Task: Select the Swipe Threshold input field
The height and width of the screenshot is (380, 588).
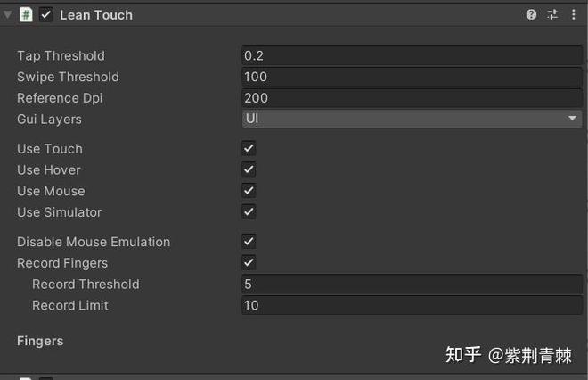Action: 412,77
